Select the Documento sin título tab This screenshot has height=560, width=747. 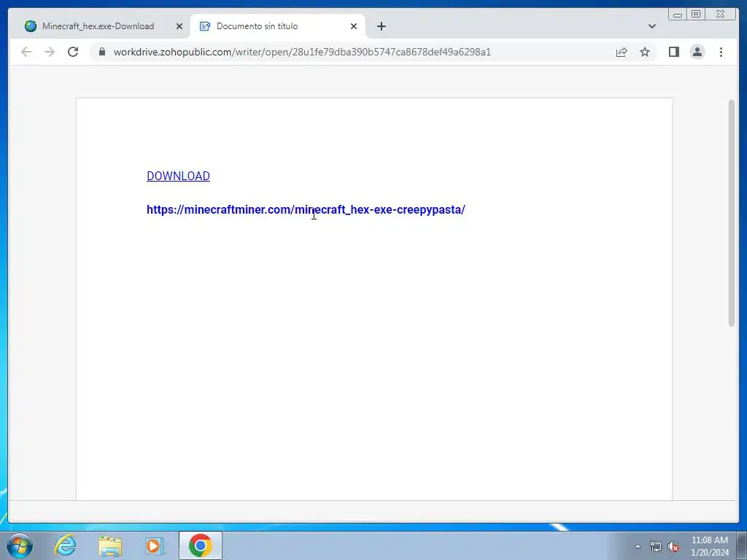coord(278,26)
